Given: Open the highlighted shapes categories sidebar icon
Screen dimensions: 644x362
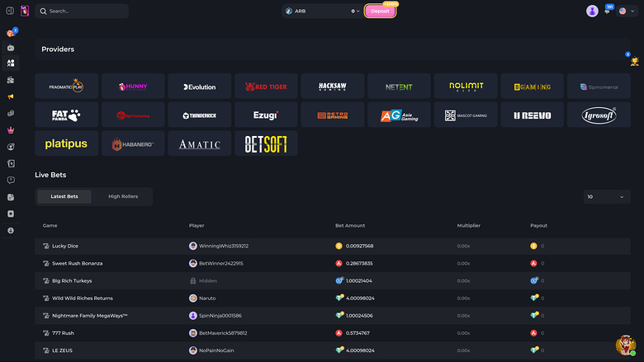Looking at the screenshot, I should point(11,63).
